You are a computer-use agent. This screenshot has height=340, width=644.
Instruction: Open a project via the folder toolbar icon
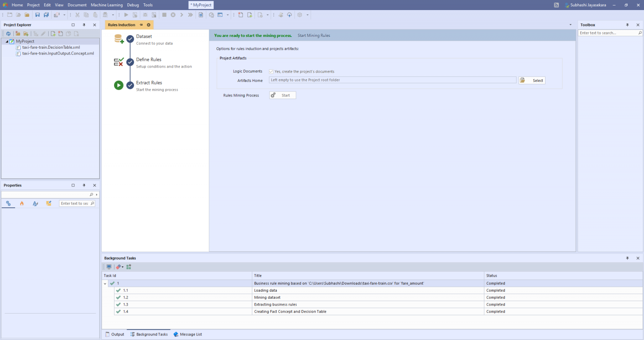point(27,15)
